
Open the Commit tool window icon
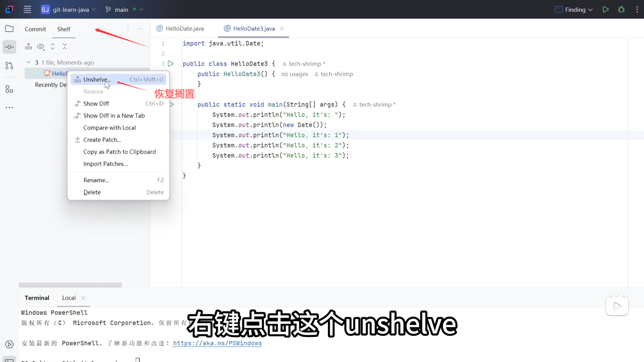9,47
